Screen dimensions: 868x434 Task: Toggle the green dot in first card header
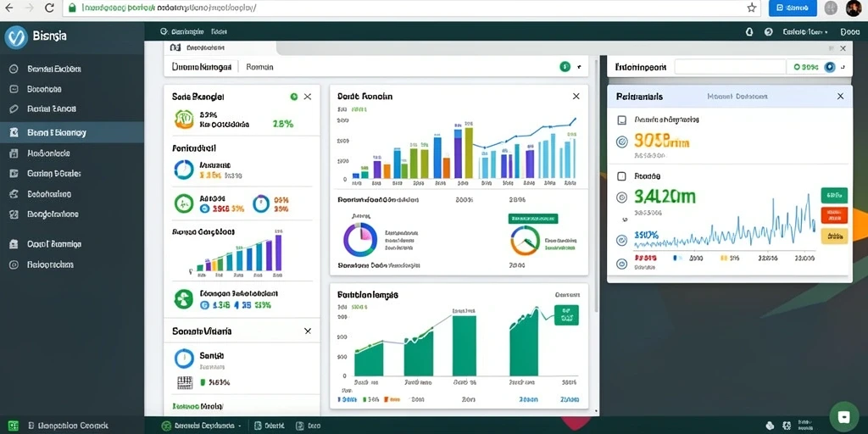(x=294, y=97)
